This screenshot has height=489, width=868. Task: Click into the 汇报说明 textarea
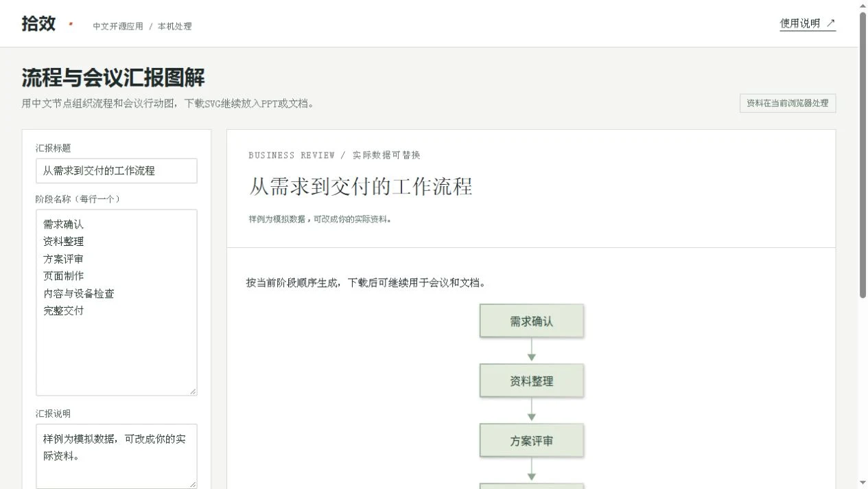117,456
